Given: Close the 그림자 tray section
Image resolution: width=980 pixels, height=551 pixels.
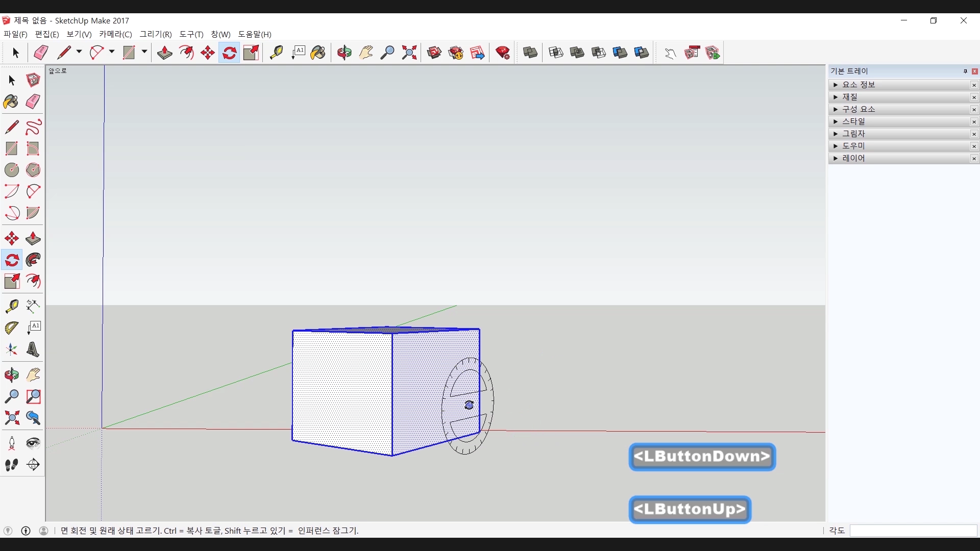Looking at the screenshot, I should click(x=974, y=134).
